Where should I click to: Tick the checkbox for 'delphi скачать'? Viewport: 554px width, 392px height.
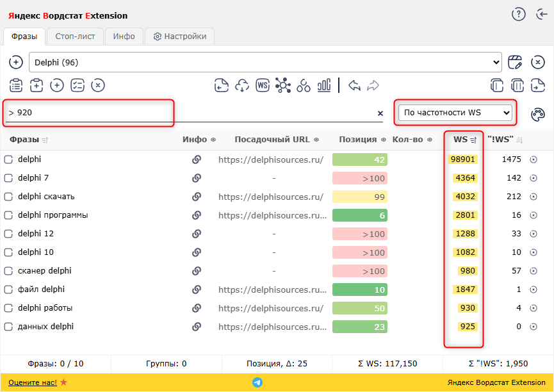tap(9, 197)
